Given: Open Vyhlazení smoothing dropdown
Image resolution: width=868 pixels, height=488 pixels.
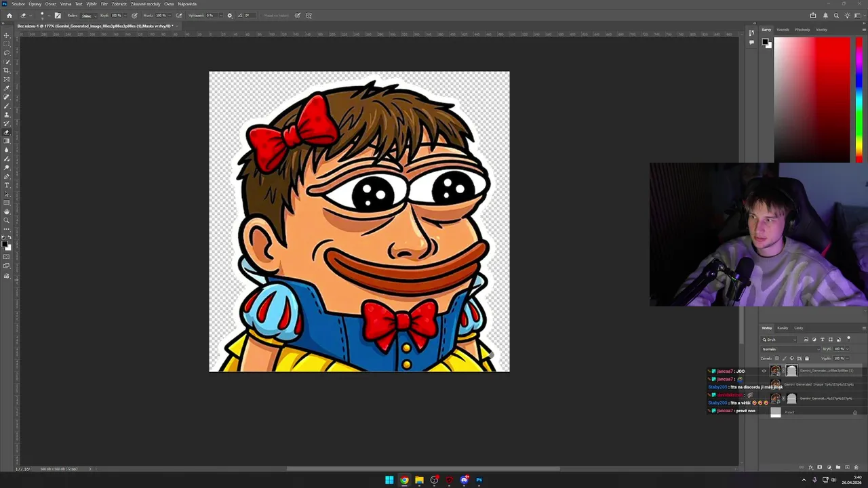Looking at the screenshot, I should tap(221, 15).
